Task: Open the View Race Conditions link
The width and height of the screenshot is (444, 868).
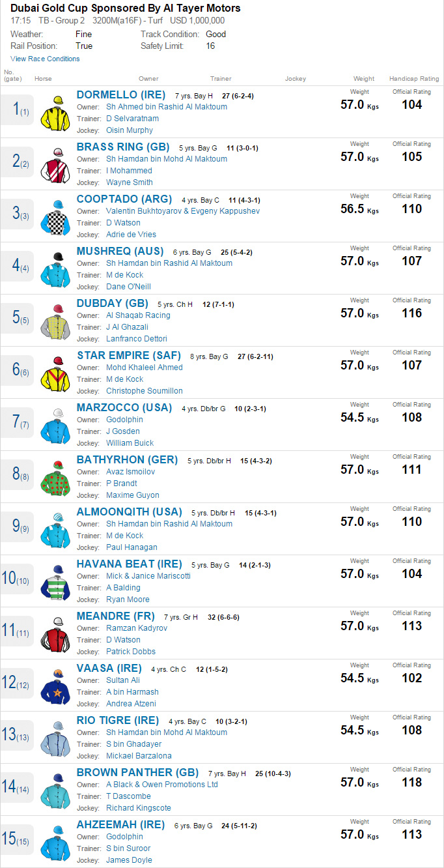Action: pos(45,59)
